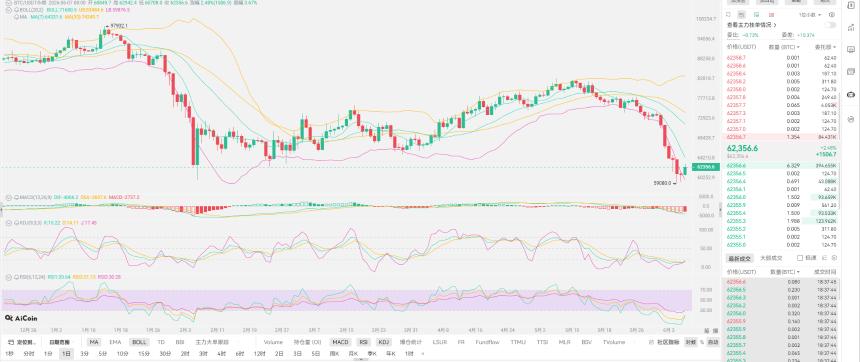Open recent trades 数量(BTC) column dropdown
Viewport: 860px width, 362px height.
pyautogui.click(x=785, y=272)
